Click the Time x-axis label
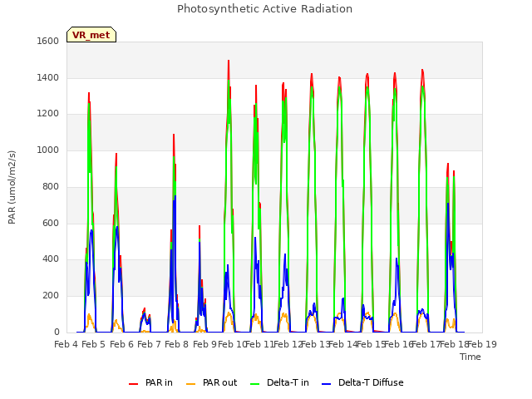Image resolution: width=532 pixels, height=399 pixels. pos(470,357)
